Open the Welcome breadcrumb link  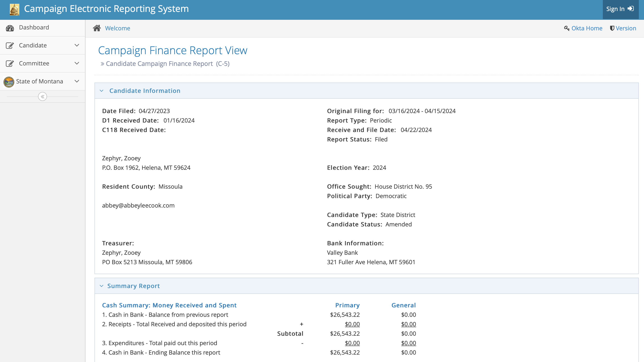(x=117, y=28)
